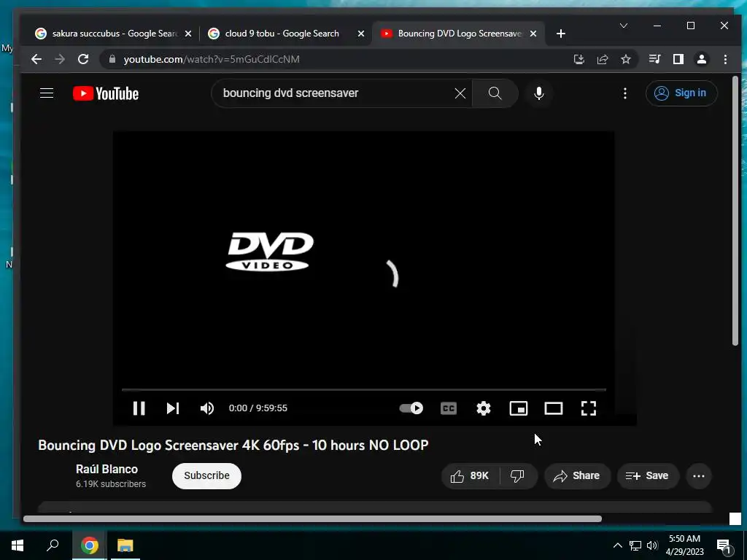747x560 pixels.
Task: Toggle Chrome side panel
Action: 678,59
